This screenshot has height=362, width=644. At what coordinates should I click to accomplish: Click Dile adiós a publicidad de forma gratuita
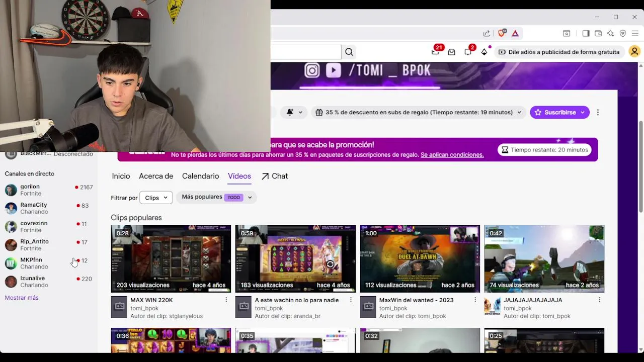[x=558, y=52]
